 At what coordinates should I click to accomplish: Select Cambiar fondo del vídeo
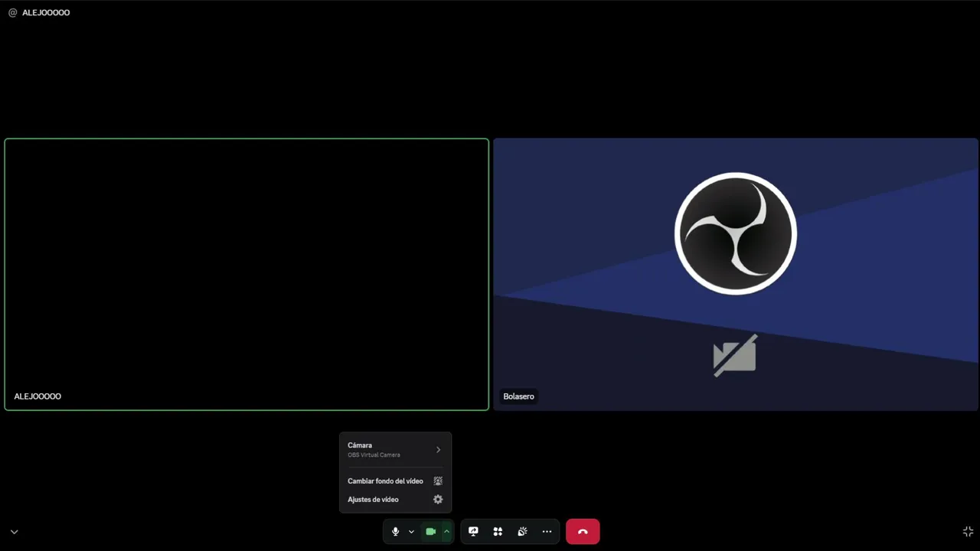click(395, 481)
